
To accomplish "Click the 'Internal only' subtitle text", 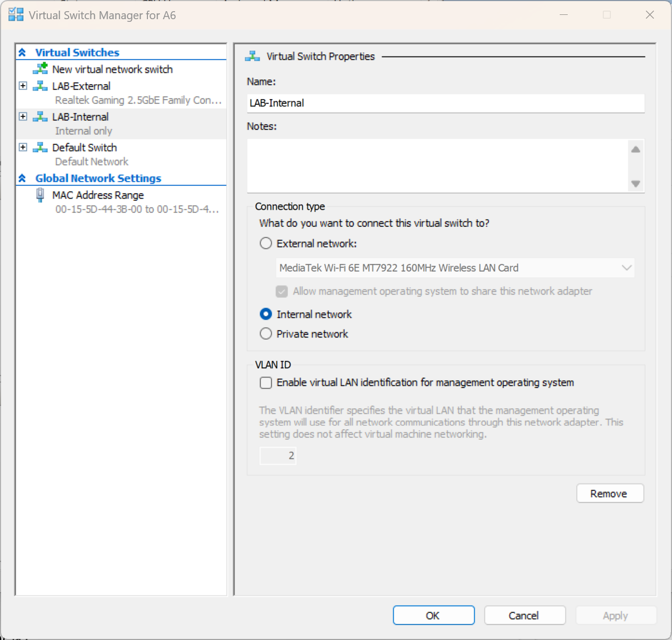I will [84, 131].
